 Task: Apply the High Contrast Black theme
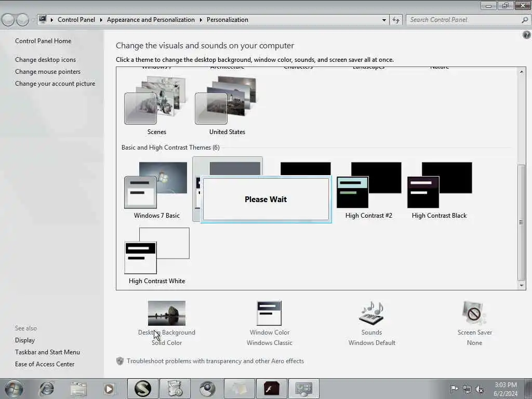pyautogui.click(x=440, y=190)
